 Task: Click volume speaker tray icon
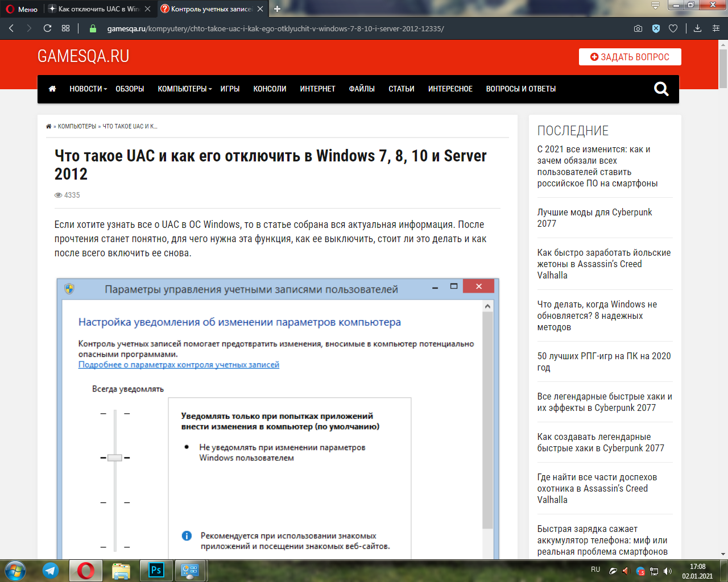click(x=668, y=571)
